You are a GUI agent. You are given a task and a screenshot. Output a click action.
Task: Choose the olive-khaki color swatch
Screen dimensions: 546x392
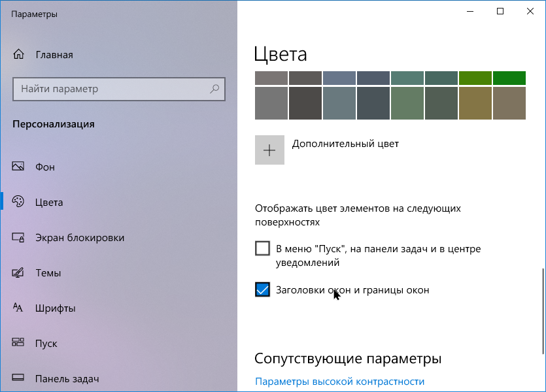(475, 103)
